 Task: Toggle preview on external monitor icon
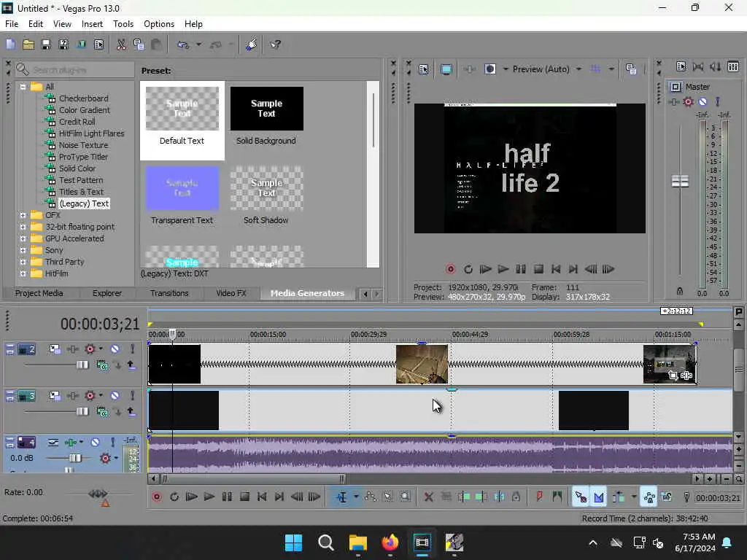446,69
